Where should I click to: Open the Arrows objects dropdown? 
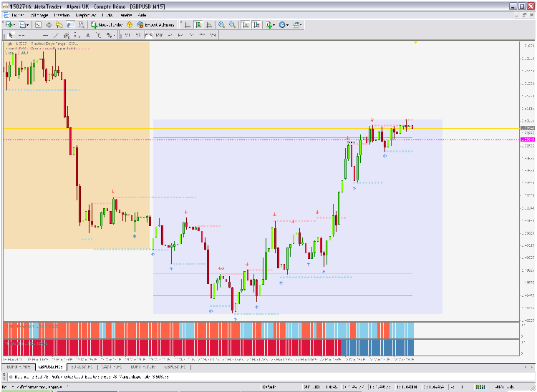click(x=110, y=35)
